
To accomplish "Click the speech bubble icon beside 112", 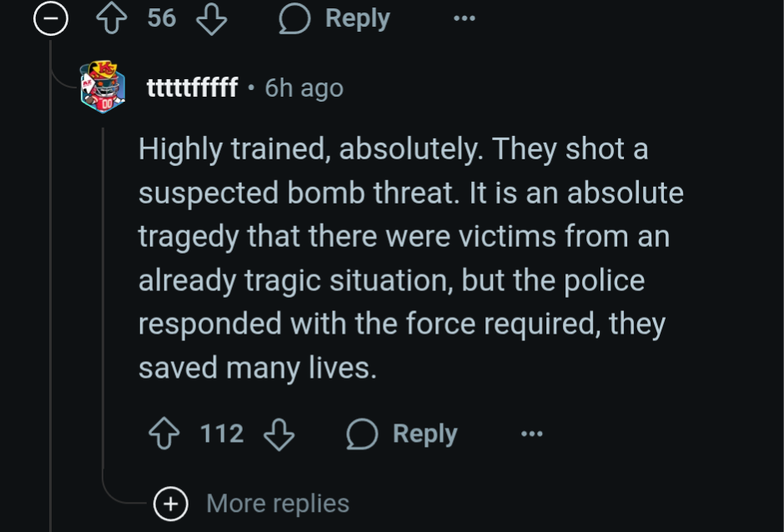I will [x=362, y=434].
